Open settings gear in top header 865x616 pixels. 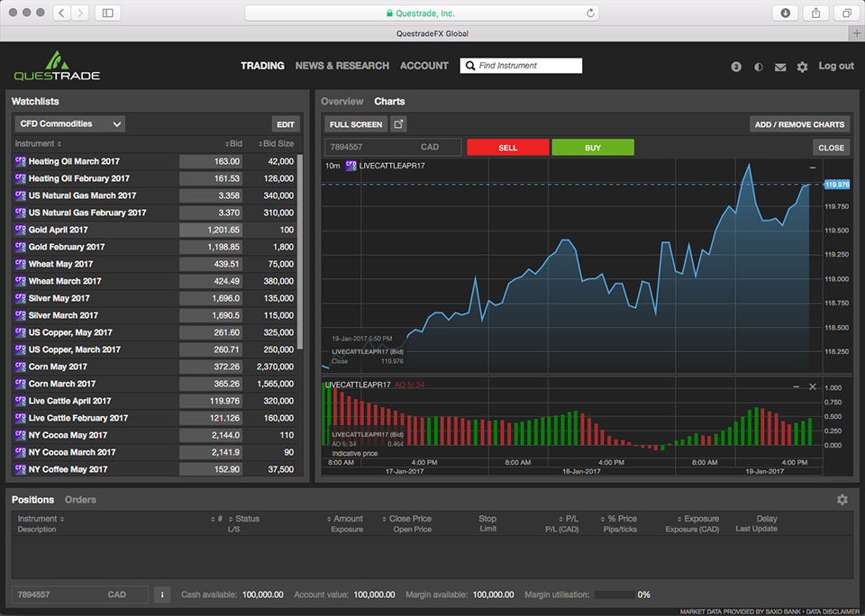[802, 68]
